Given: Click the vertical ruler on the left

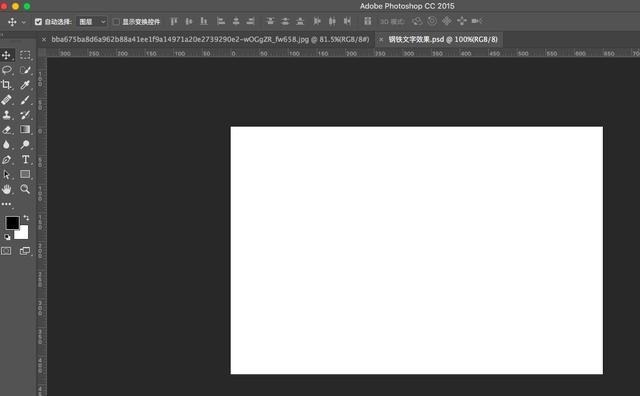Looking at the screenshot, I should [x=42, y=227].
